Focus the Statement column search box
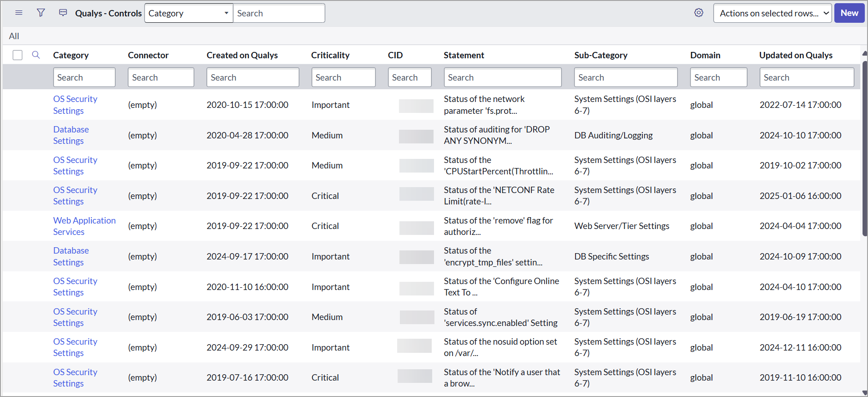868x397 pixels. click(503, 77)
